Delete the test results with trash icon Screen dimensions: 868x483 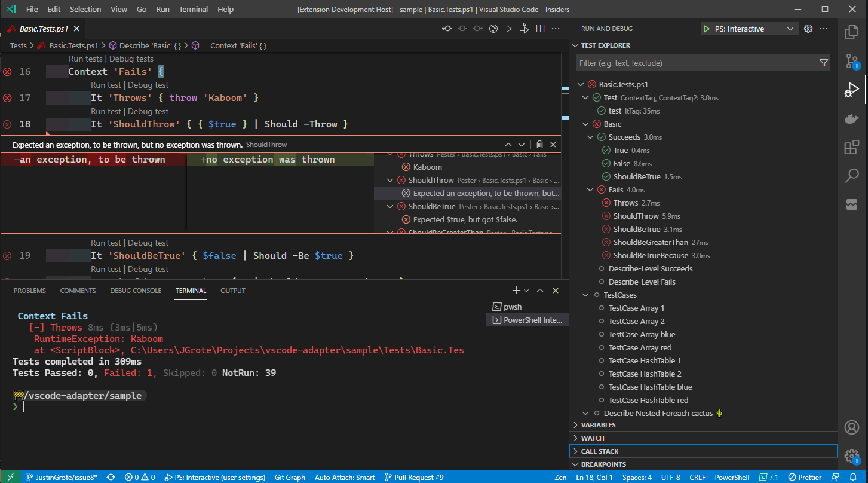[x=539, y=145]
